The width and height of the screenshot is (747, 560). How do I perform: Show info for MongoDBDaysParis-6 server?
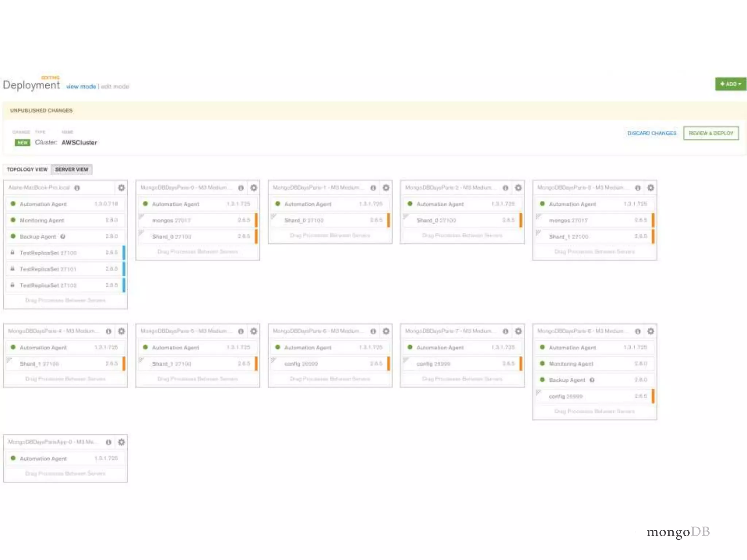(373, 331)
